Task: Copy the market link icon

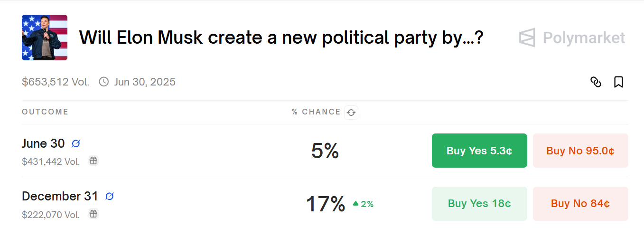Action: [x=596, y=82]
